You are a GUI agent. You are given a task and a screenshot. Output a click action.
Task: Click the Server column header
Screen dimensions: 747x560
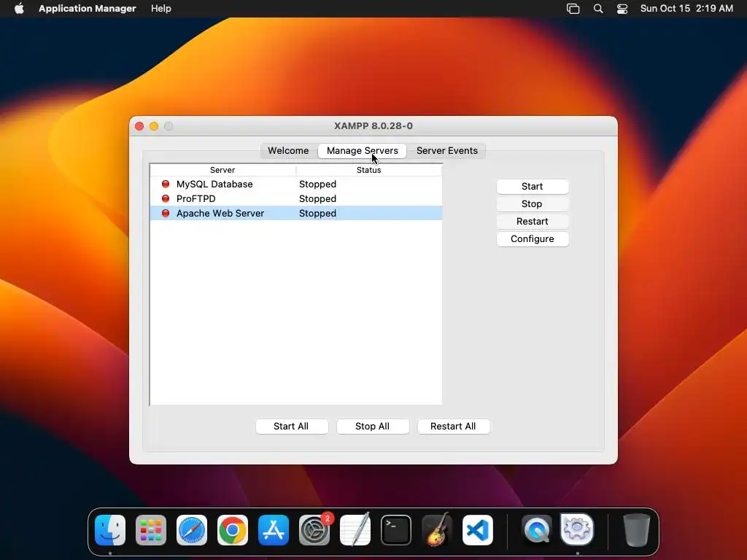(222, 170)
